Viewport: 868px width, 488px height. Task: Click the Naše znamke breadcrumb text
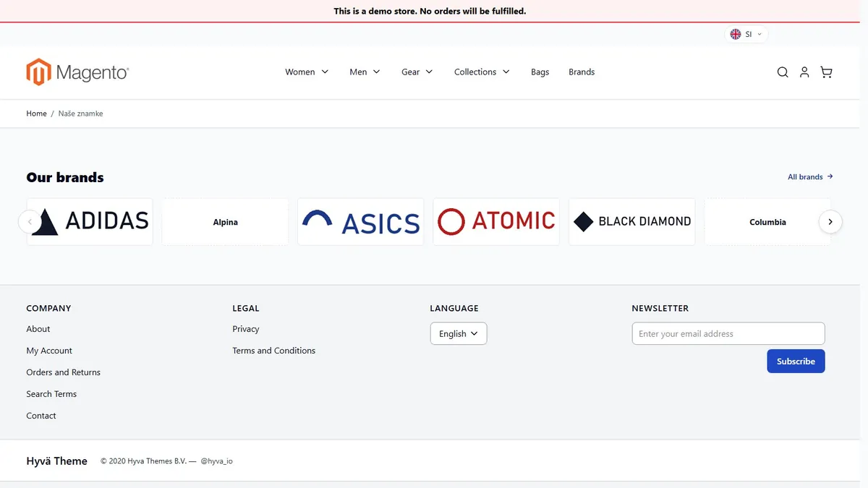pos(81,114)
